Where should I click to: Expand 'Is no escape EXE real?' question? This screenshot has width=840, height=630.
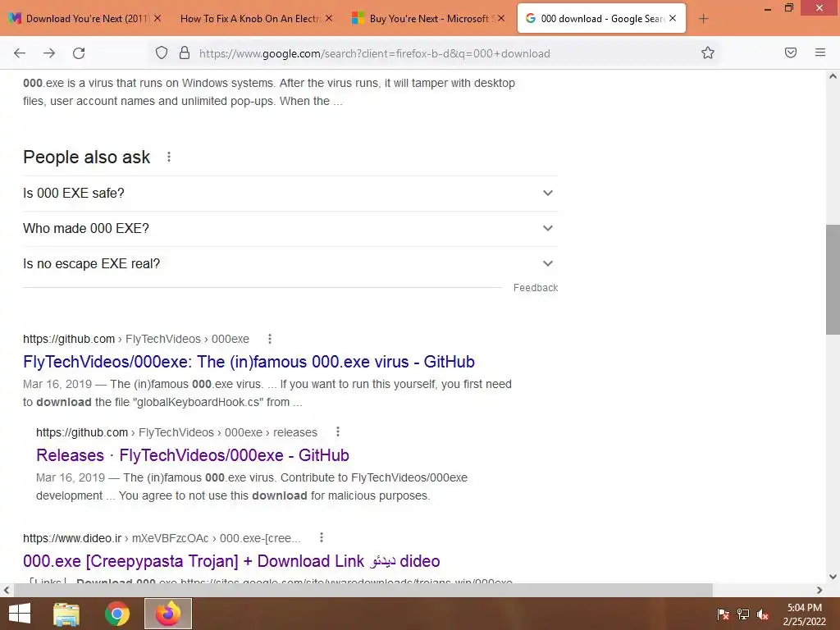290,264
